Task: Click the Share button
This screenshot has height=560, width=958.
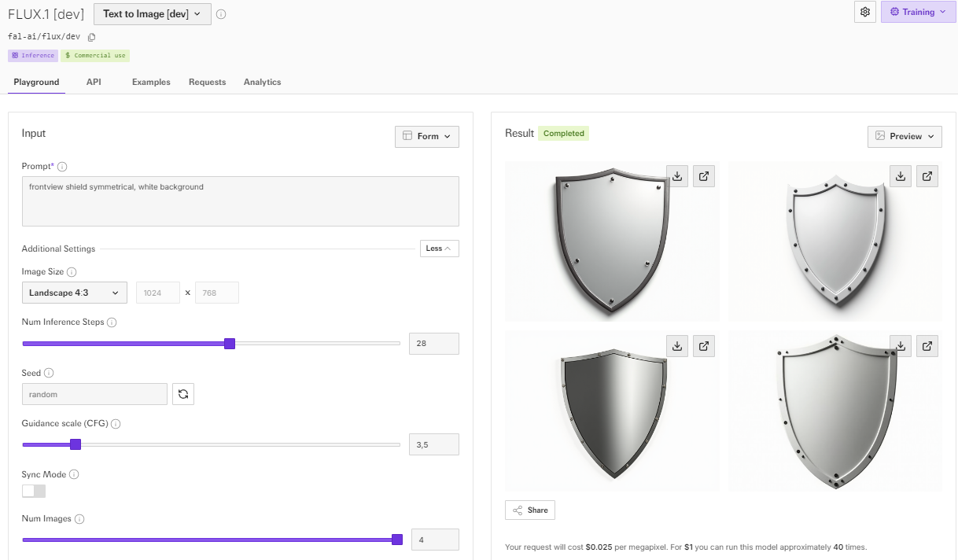Action: (x=530, y=510)
